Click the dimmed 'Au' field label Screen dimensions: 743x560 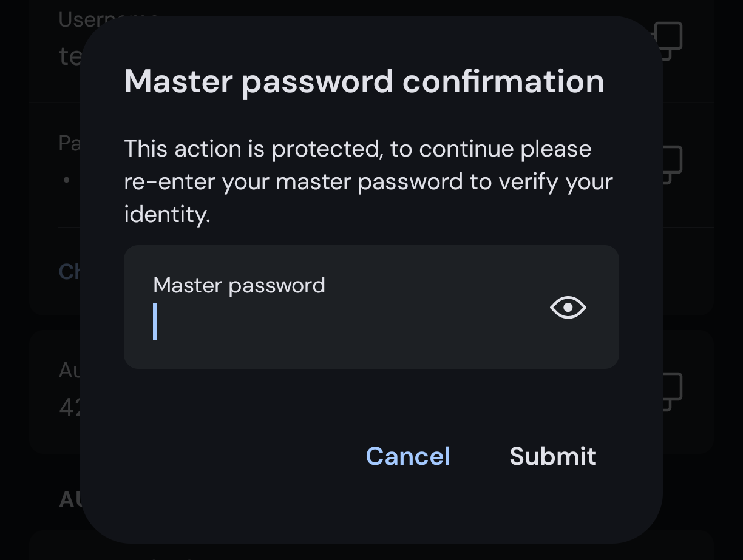pyautogui.click(x=69, y=370)
